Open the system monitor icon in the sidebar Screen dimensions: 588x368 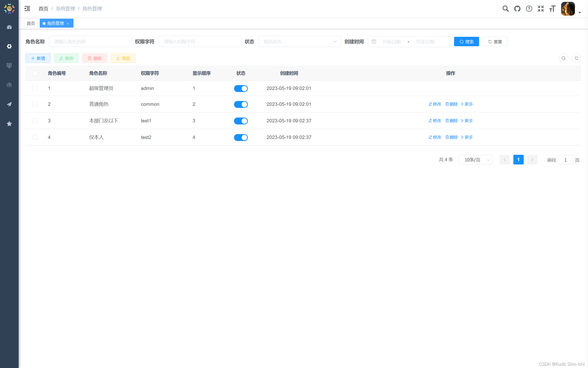pos(9,66)
